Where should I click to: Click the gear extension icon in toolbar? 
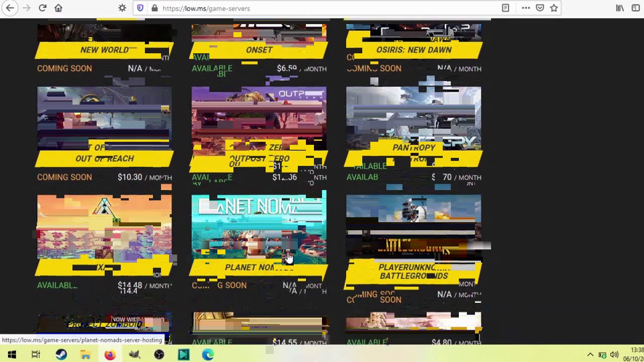coord(122,8)
